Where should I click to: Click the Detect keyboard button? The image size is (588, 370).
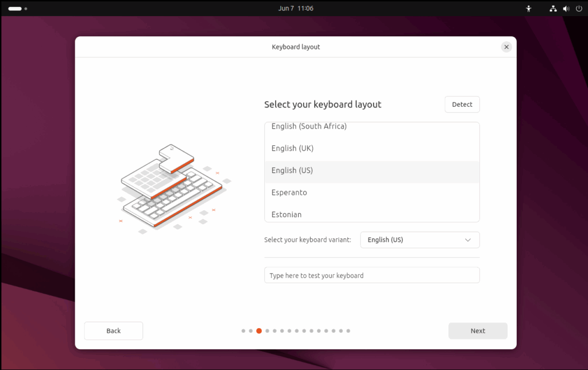[x=462, y=105]
